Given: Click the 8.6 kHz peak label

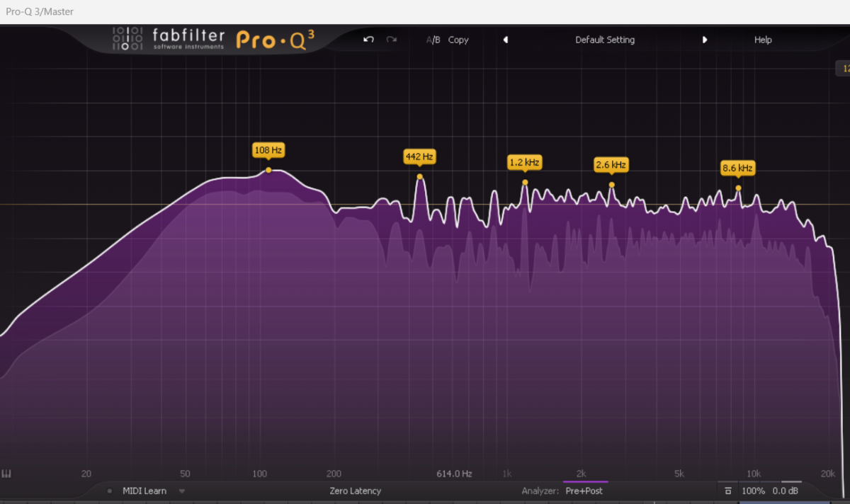Looking at the screenshot, I should [737, 168].
